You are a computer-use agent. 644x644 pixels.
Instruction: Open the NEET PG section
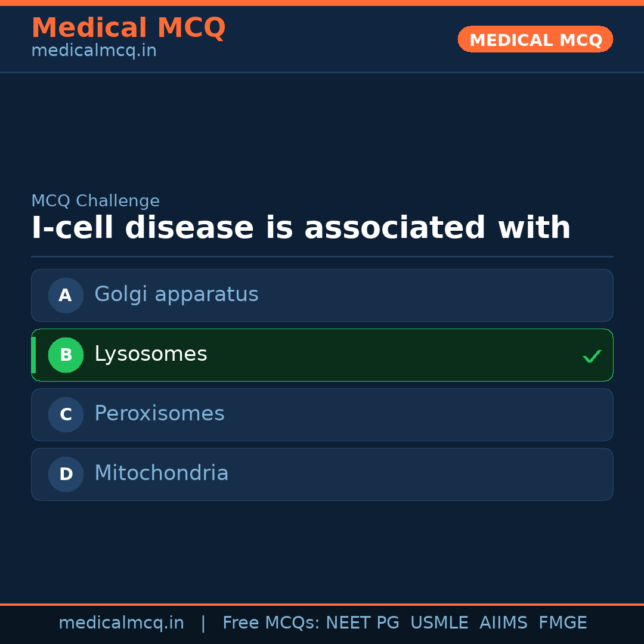[x=362, y=623]
